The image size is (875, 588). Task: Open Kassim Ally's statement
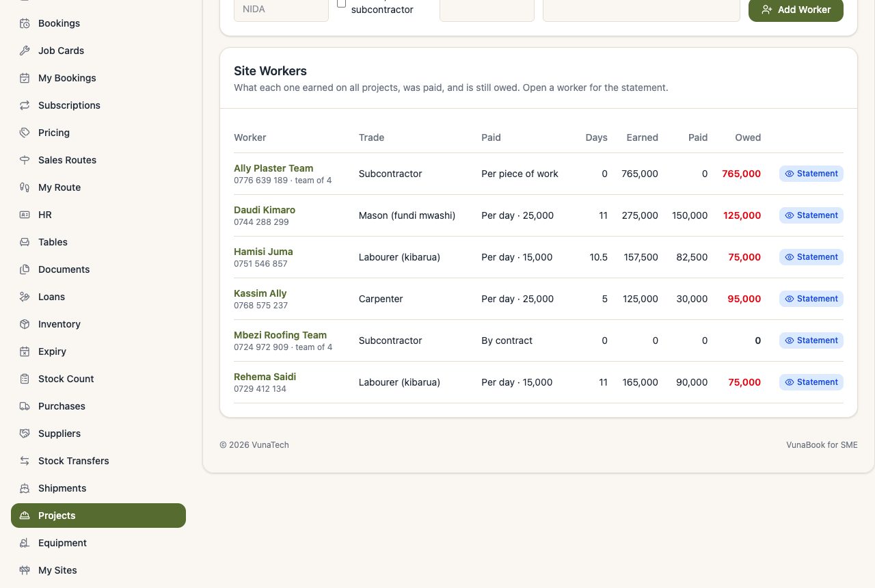pyautogui.click(x=811, y=299)
